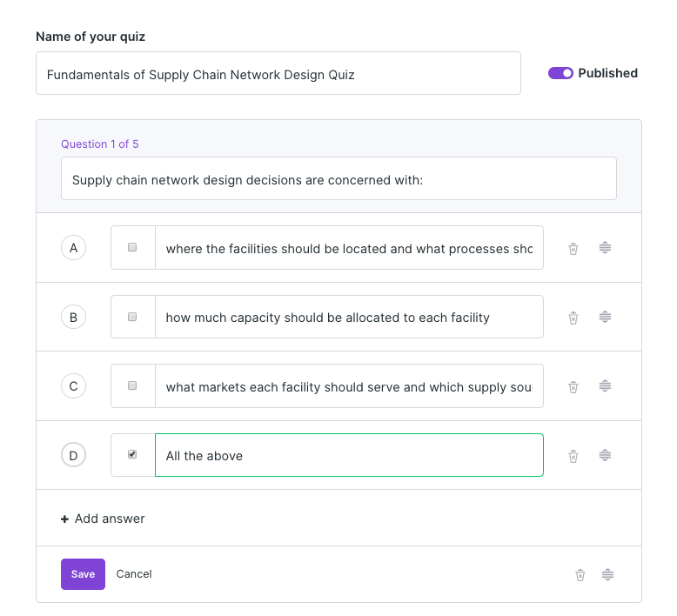
Task: Cancel editing the question
Action: 134,574
